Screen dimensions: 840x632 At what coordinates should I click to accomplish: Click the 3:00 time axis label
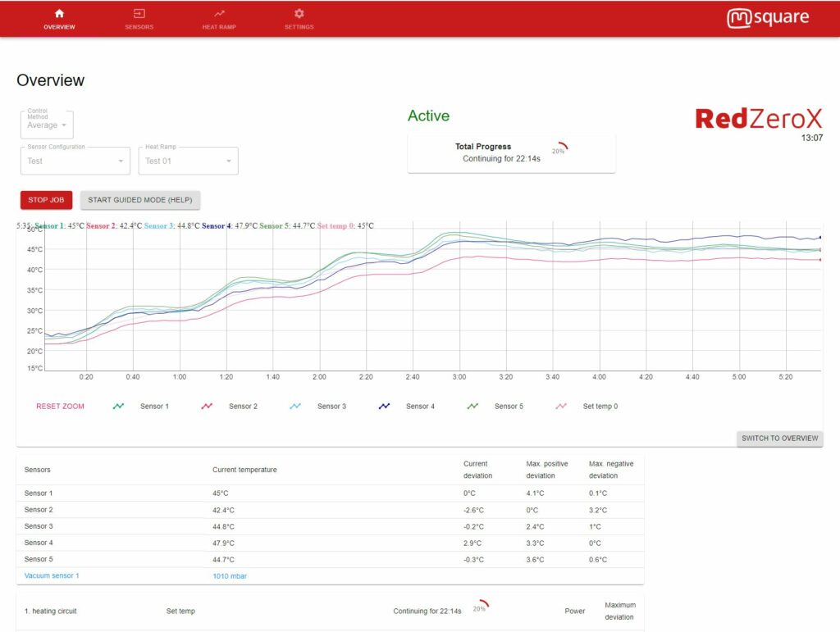point(459,377)
